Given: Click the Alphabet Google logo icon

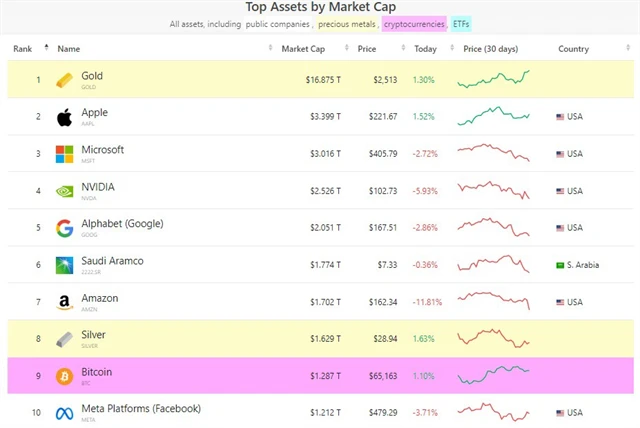Looking at the screenshot, I should tap(64, 228).
